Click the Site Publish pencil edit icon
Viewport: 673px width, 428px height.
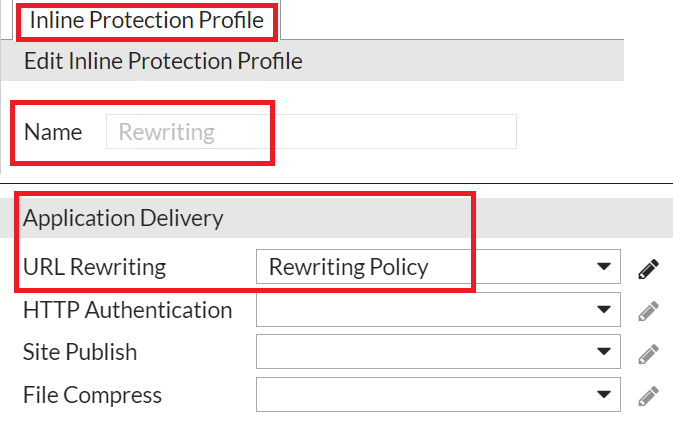click(649, 353)
